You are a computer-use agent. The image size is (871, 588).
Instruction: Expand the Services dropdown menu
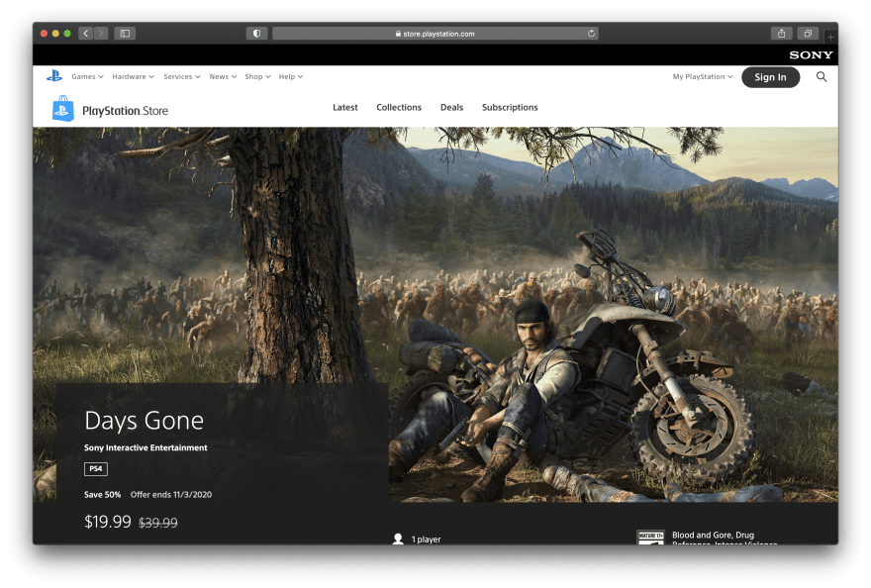coord(182,76)
